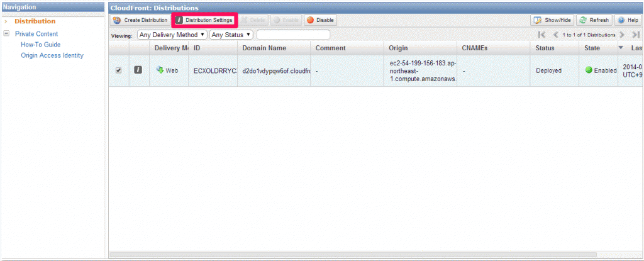
Task: Click the grayed-out Delete button
Action: point(253,20)
